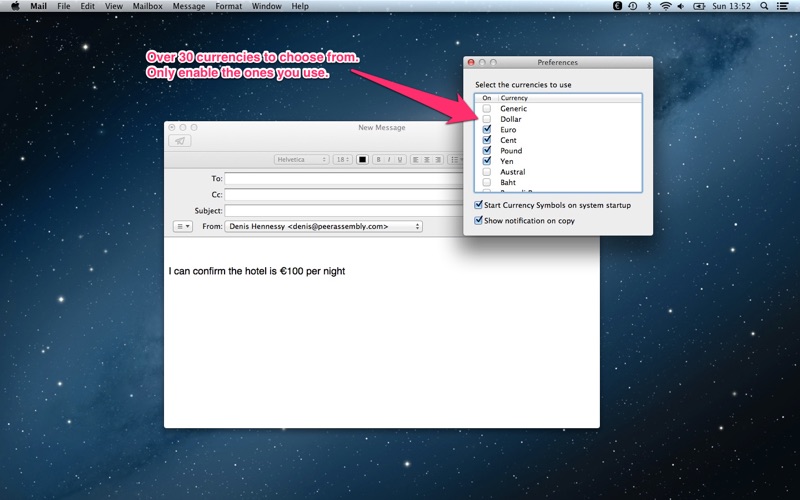
Task: Open the View menu
Action: [113, 6]
